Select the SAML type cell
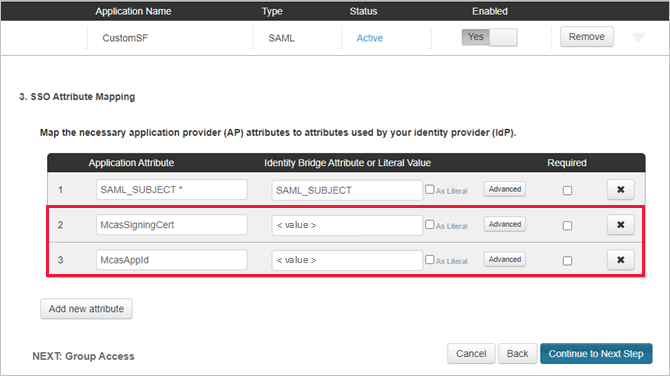 pyautogui.click(x=281, y=38)
